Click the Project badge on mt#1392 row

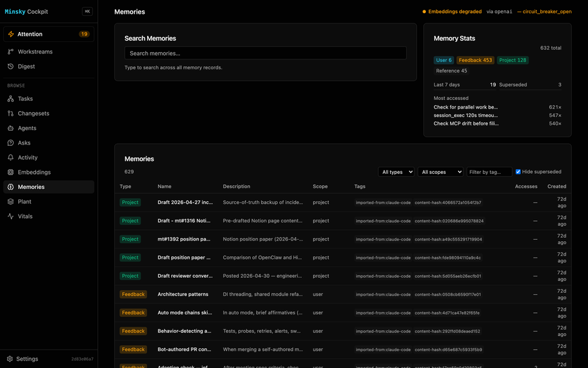[130, 239]
